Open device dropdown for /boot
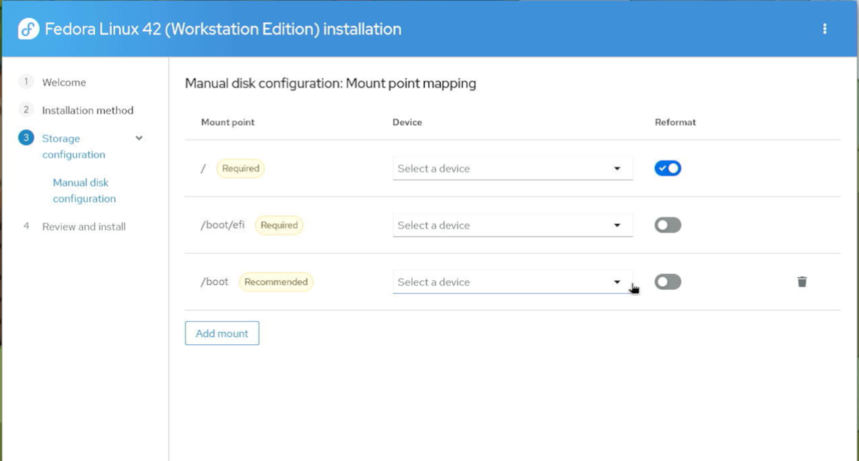 point(513,282)
